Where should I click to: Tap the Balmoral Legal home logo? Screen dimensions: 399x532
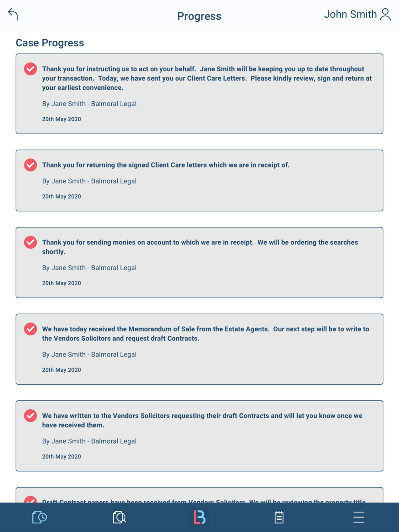pyautogui.click(x=199, y=517)
